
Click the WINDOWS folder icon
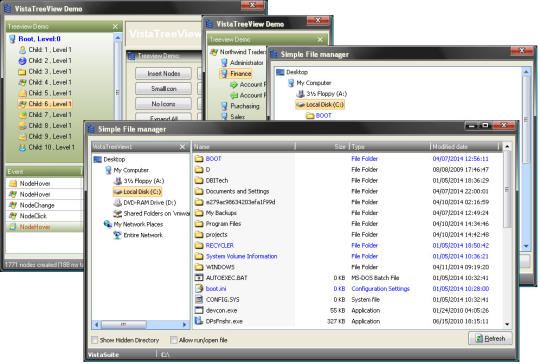point(199,267)
